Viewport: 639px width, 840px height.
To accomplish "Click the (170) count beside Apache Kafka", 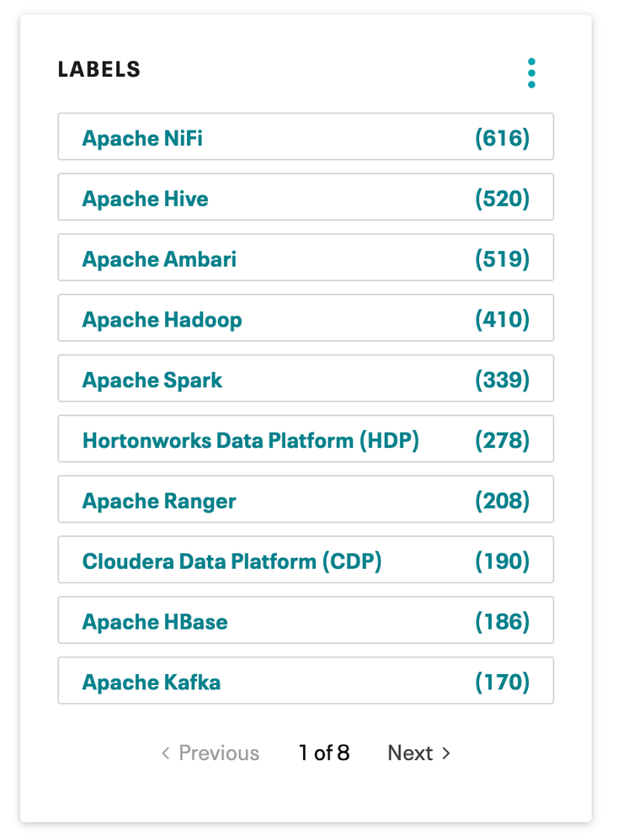I will [502, 682].
